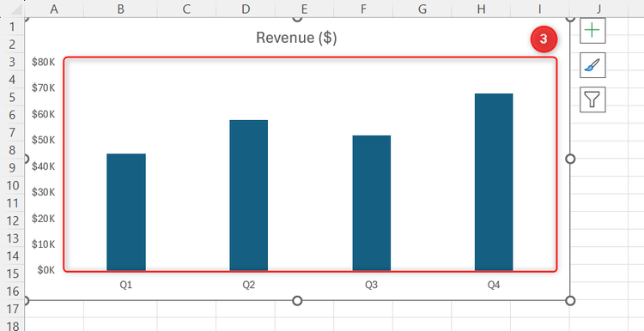The height and width of the screenshot is (331, 644).
Task: Select column G header
Action: (422, 9)
